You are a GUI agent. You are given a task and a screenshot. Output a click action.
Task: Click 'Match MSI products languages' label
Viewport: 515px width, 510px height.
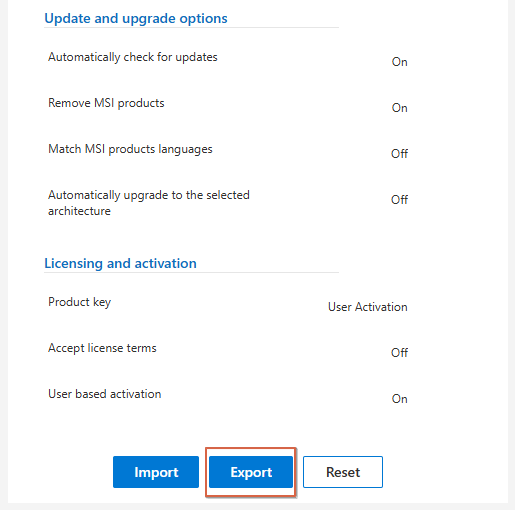coord(130,149)
